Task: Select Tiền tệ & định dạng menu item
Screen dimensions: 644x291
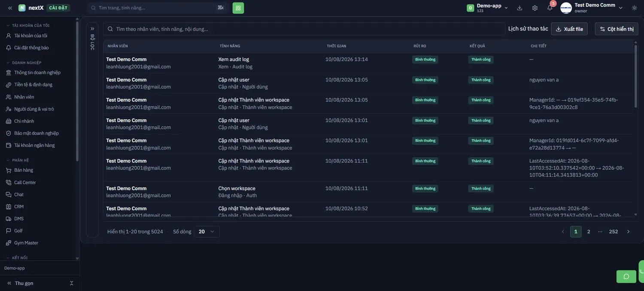Action: pyautogui.click(x=33, y=85)
